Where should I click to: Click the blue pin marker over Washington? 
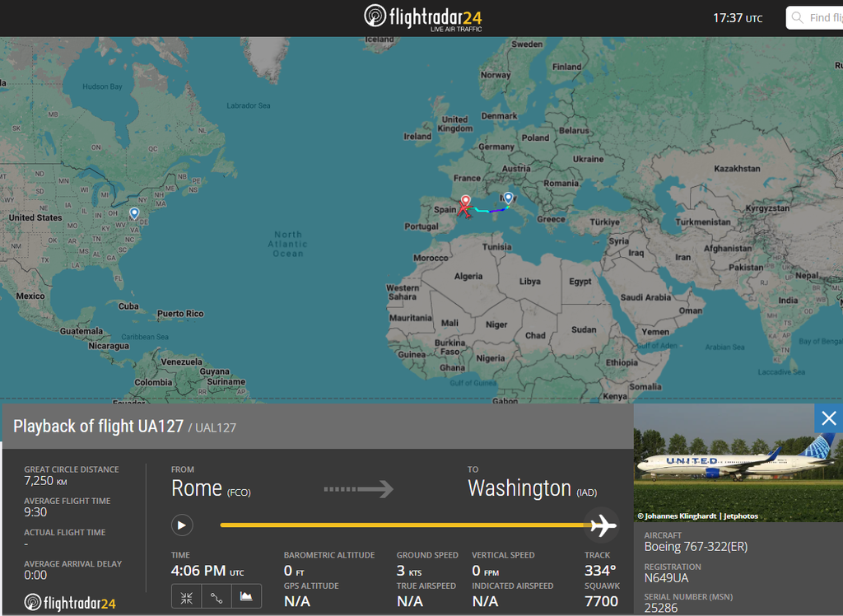click(x=134, y=213)
